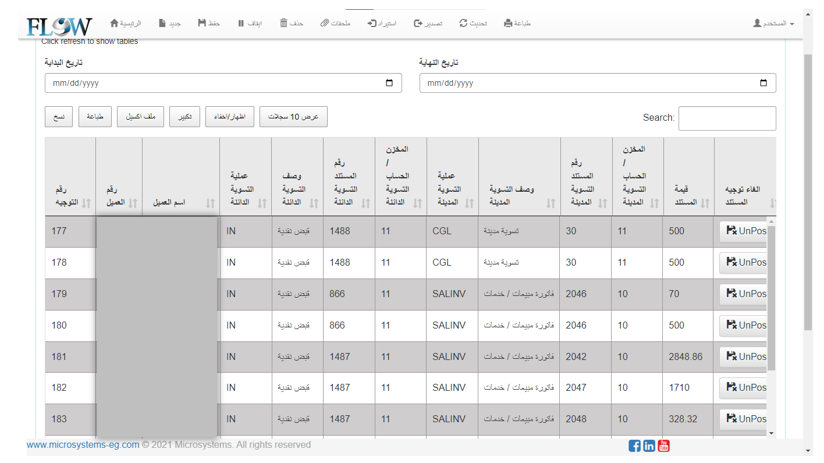Click the Refresh (تحديث) toolbar icon
Viewport: 824px width, 463px height.
click(x=463, y=23)
